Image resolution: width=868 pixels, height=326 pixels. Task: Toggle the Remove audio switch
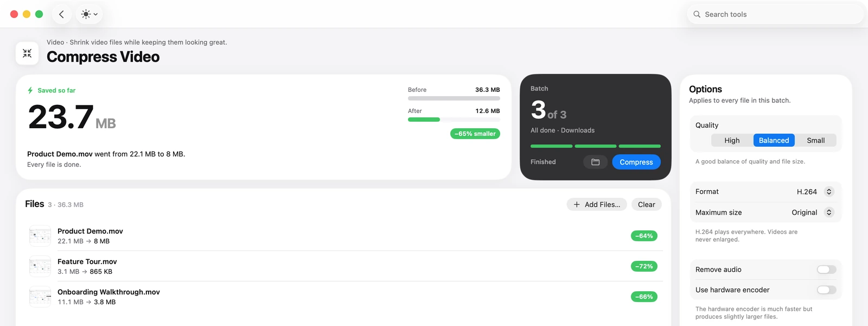826,269
